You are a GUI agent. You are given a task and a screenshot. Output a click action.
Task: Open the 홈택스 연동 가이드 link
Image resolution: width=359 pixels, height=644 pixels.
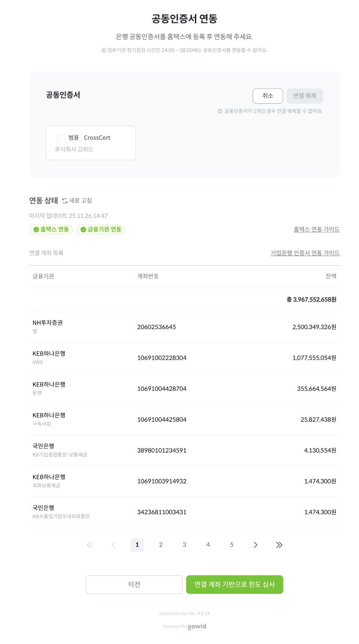317,229
